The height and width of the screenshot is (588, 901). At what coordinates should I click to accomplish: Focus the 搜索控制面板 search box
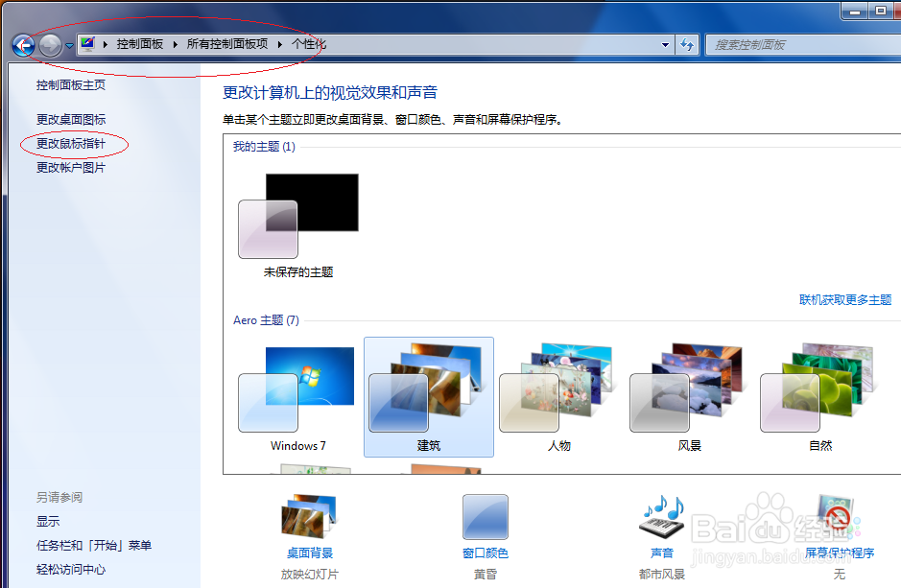(804, 45)
